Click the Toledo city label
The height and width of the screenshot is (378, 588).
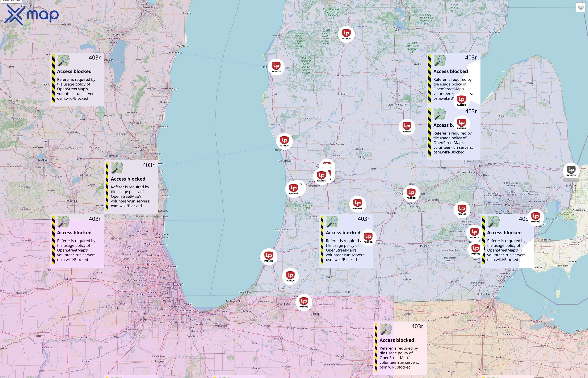tap(491, 307)
